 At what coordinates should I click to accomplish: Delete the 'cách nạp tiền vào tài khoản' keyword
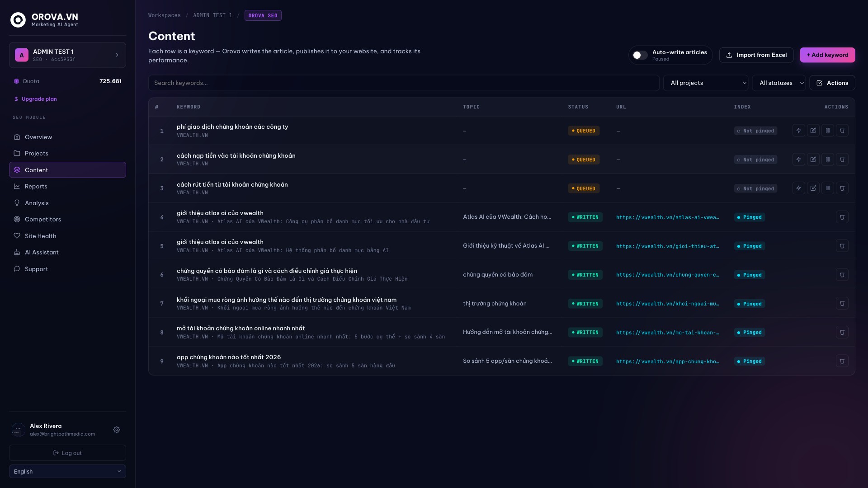[x=842, y=160]
